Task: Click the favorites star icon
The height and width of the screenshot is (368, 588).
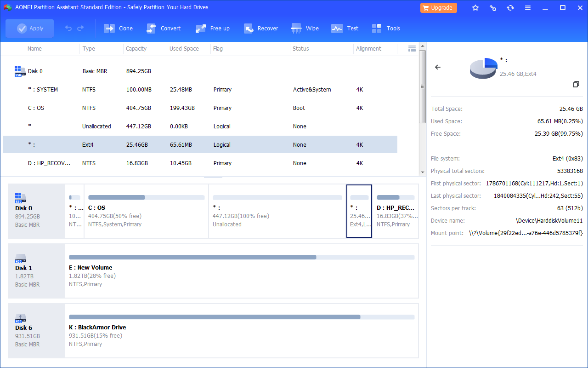Action: coord(475,8)
